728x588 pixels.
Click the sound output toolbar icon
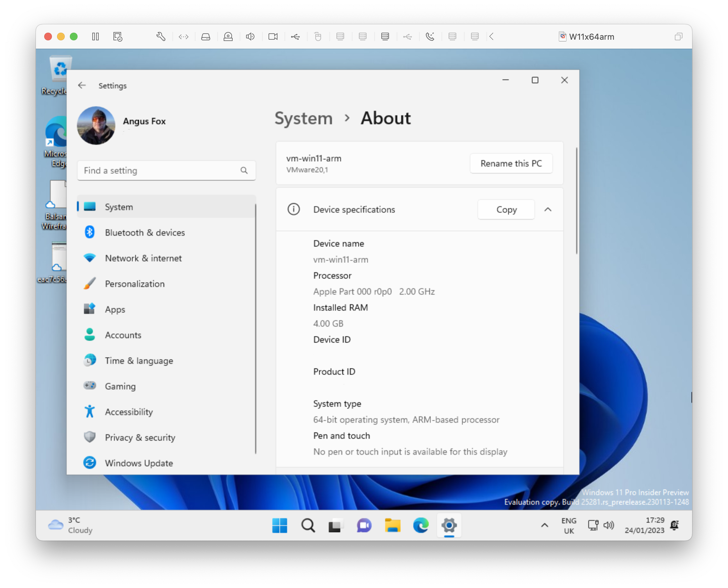(x=250, y=37)
